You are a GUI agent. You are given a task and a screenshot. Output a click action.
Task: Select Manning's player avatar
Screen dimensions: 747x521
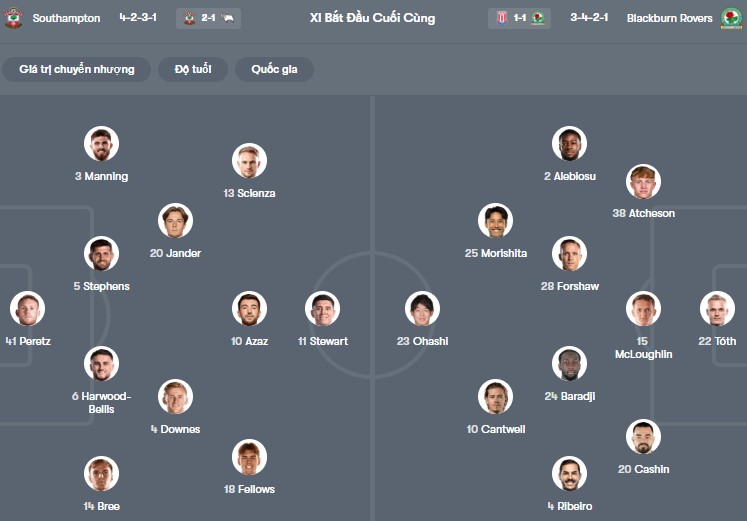pos(101,144)
